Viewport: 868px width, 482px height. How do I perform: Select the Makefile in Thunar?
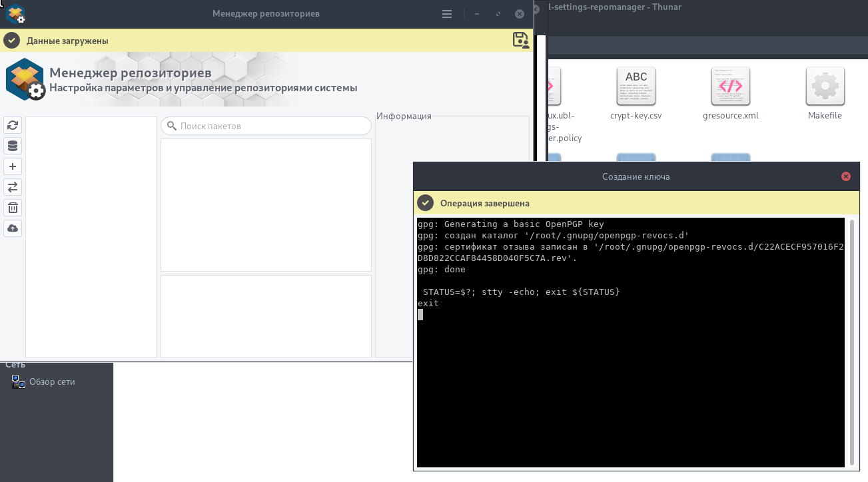(x=825, y=93)
